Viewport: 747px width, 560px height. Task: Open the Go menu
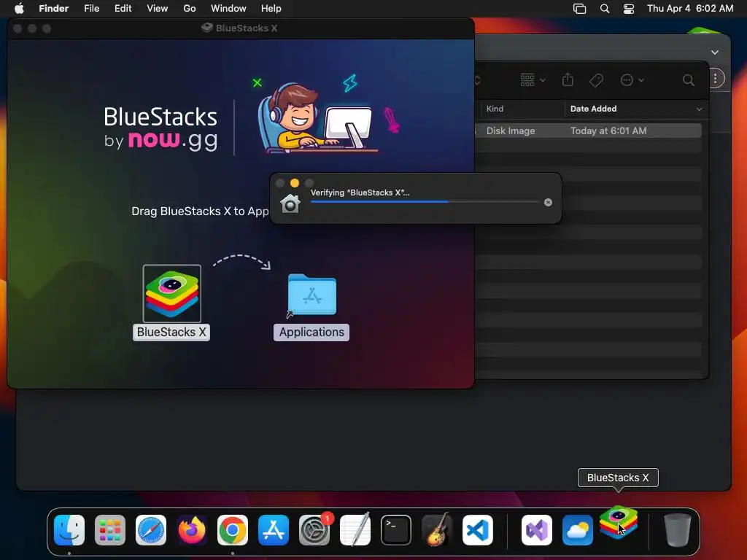point(190,9)
